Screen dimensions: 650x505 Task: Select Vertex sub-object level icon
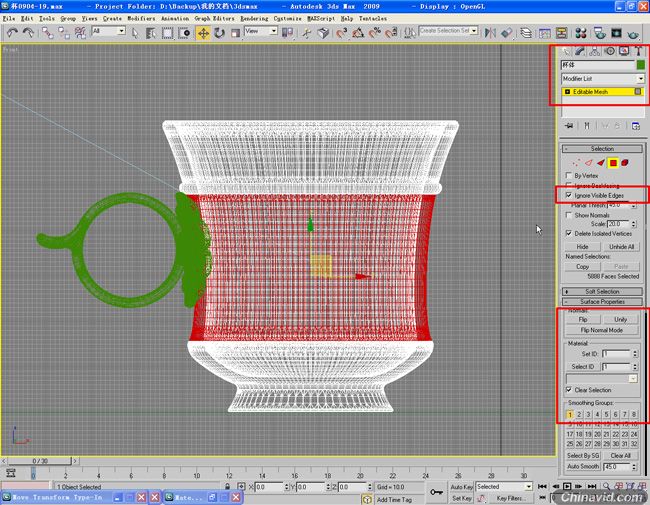click(576, 163)
